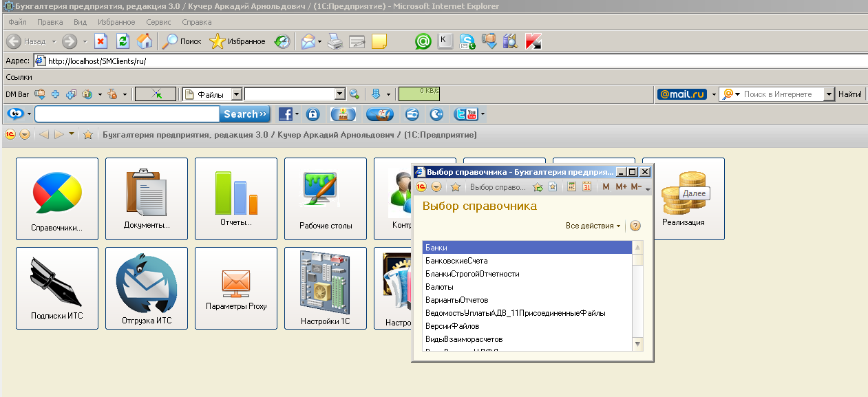The image size is (868, 397).
Task: Open the Сервис menu
Action: click(159, 22)
